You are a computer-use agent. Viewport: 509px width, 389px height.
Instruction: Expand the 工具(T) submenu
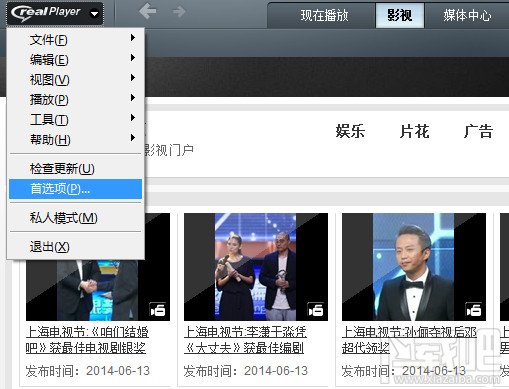point(76,119)
